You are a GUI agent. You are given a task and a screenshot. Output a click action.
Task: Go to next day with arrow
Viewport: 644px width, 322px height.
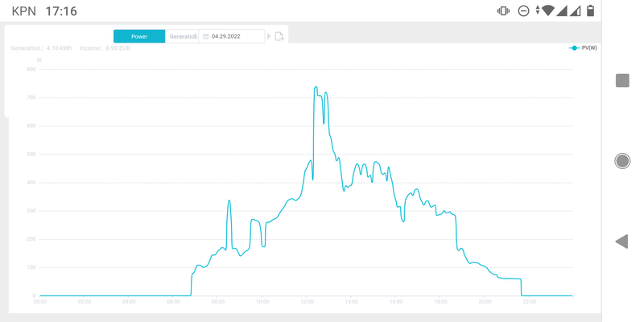point(269,36)
